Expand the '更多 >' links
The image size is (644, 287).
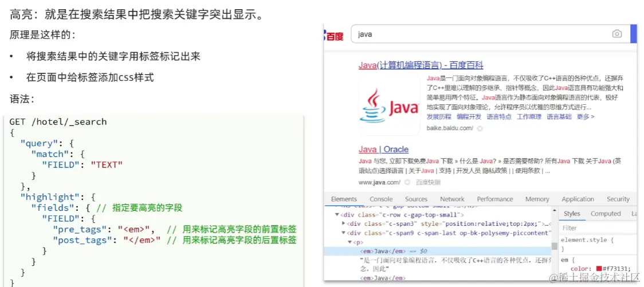(x=585, y=117)
